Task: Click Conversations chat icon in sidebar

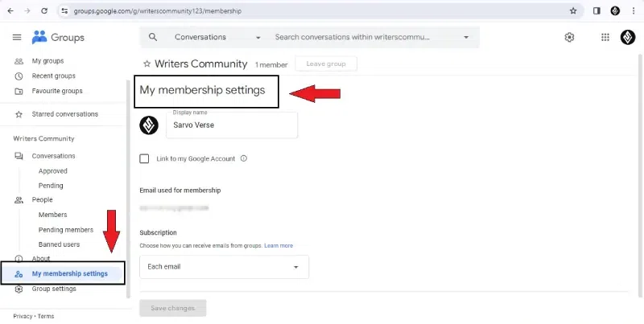Action: (19, 156)
